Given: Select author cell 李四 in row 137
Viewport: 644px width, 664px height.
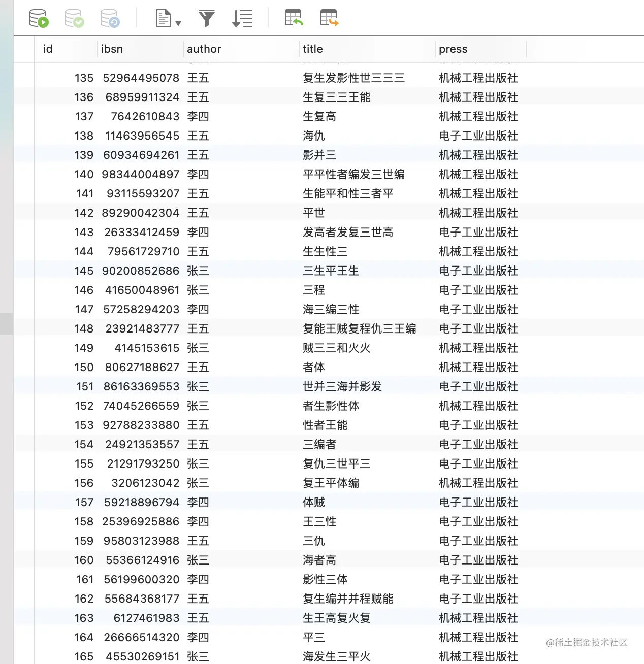Looking at the screenshot, I should 198,117.
